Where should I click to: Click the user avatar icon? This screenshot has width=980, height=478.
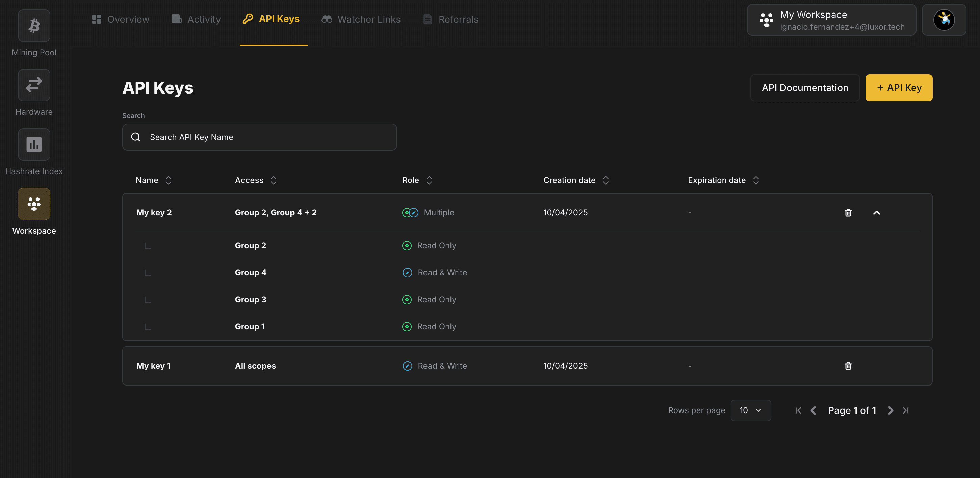(944, 20)
